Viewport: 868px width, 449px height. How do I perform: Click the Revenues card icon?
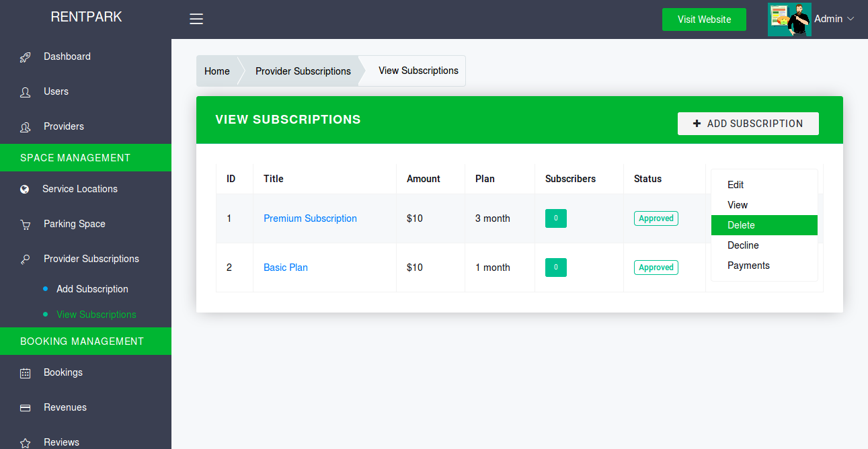[x=26, y=408]
